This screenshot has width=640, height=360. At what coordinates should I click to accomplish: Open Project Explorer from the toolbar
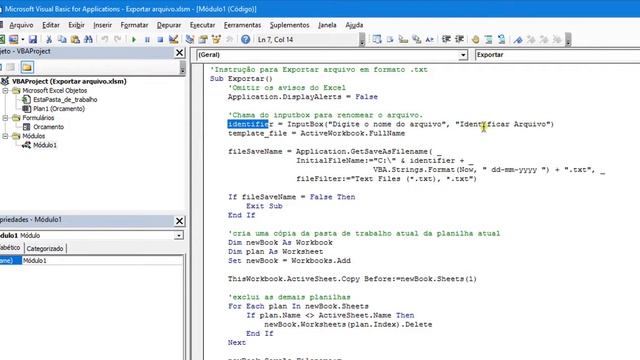coord(190,40)
